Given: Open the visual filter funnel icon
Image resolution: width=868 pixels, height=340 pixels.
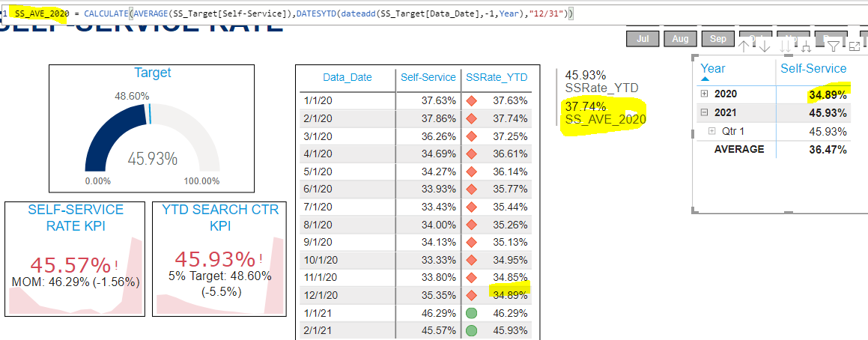Looking at the screenshot, I should coord(833,46).
